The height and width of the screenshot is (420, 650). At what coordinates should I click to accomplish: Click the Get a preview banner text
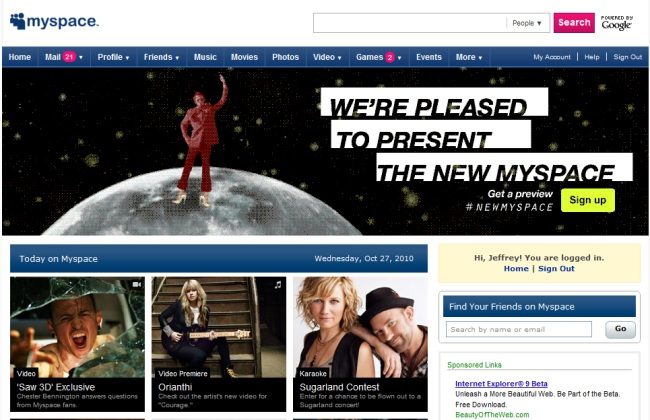pyautogui.click(x=520, y=194)
